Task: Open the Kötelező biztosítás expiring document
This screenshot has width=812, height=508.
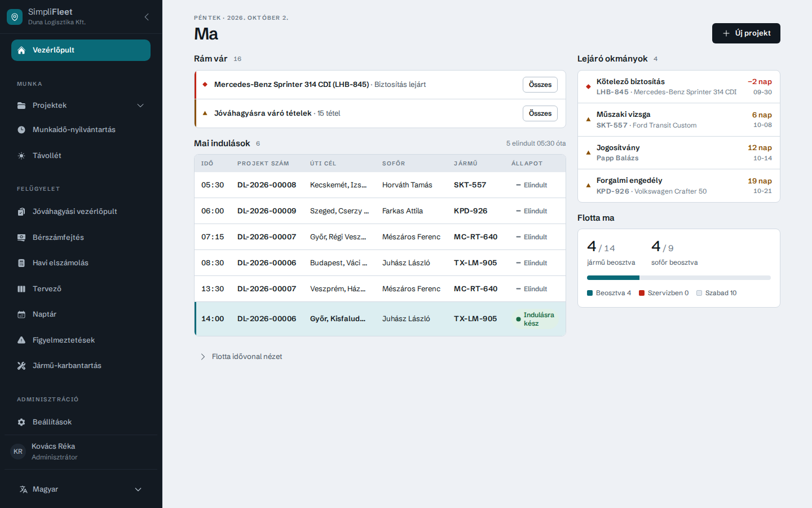Action: (x=679, y=87)
